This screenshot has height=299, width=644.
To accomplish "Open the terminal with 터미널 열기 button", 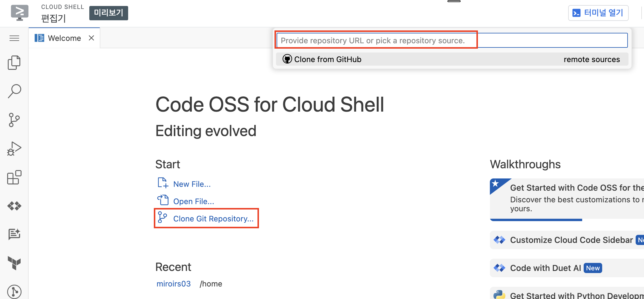I will pyautogui.click(x=598, y=13).
